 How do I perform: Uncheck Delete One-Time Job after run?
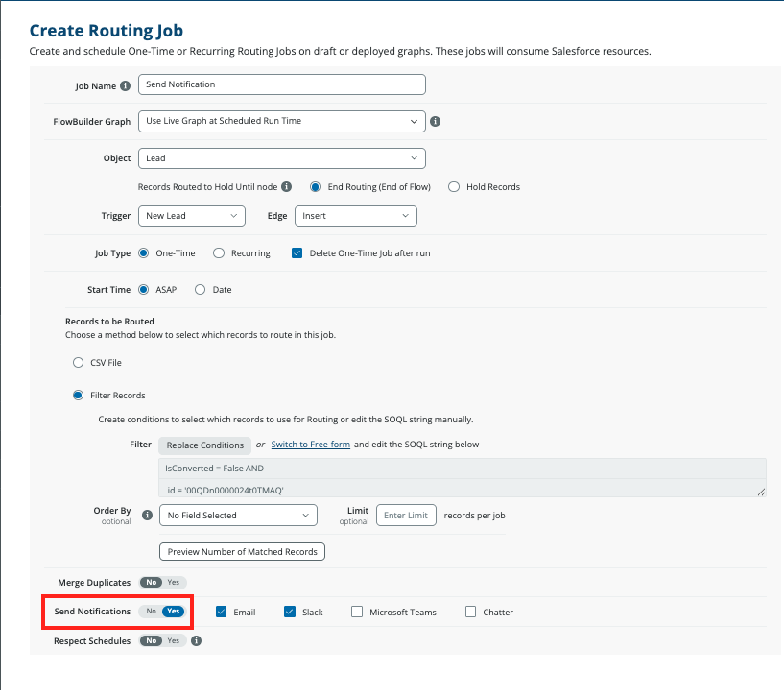pos(297,253)
